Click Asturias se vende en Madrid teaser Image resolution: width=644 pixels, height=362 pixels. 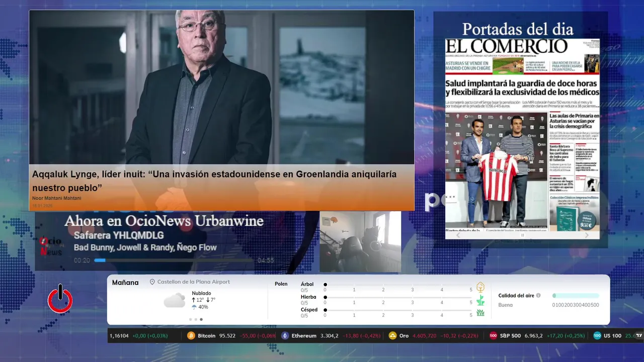(x=469, y=65)
